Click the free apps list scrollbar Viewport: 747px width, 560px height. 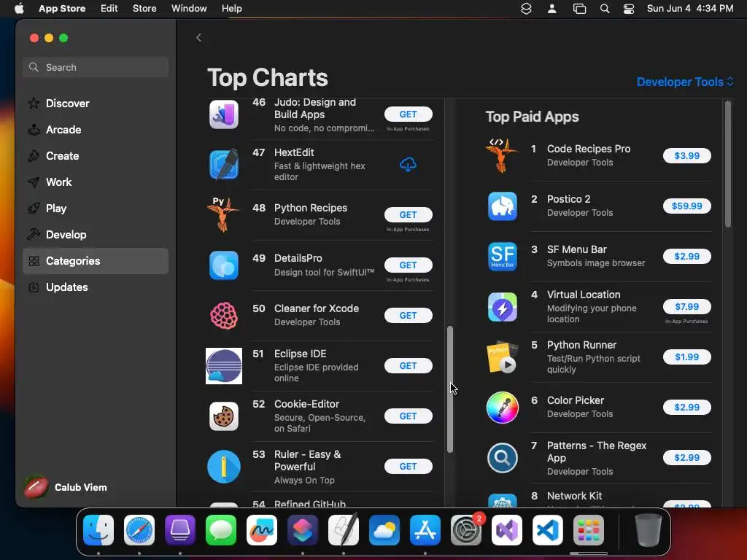[x=449, y=389]
